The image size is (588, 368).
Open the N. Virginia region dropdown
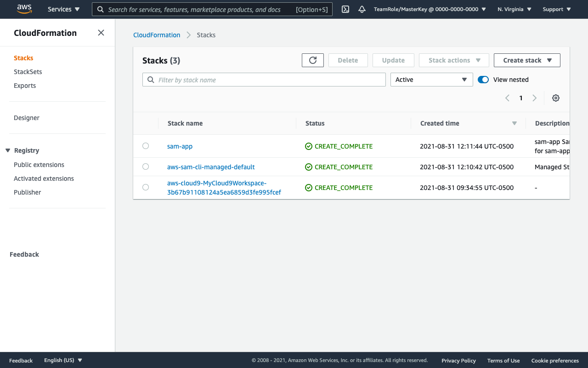pyautogui.click(x=514, y=9)
